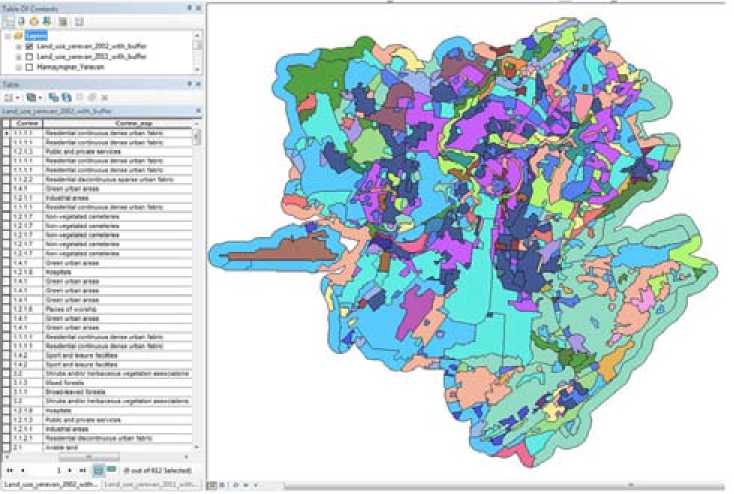This screenshot has height=494, width=734.
Task: Click List By Drawing Order icon
Action: [10, 20]
